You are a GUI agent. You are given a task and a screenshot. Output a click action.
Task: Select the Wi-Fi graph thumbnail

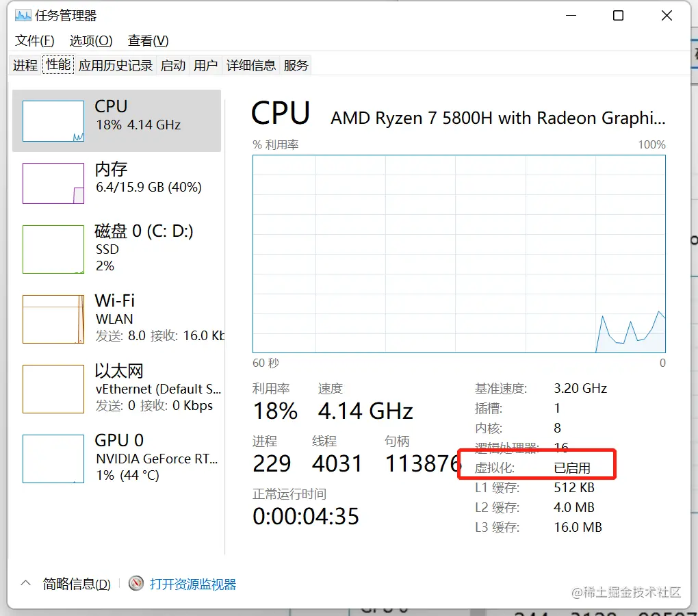(53, 319)
